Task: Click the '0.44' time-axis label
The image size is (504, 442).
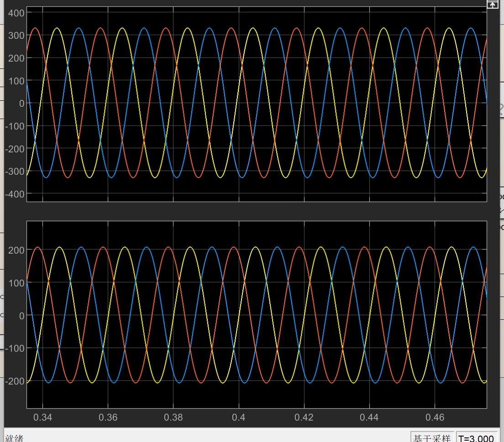Action: coord(369,417)
